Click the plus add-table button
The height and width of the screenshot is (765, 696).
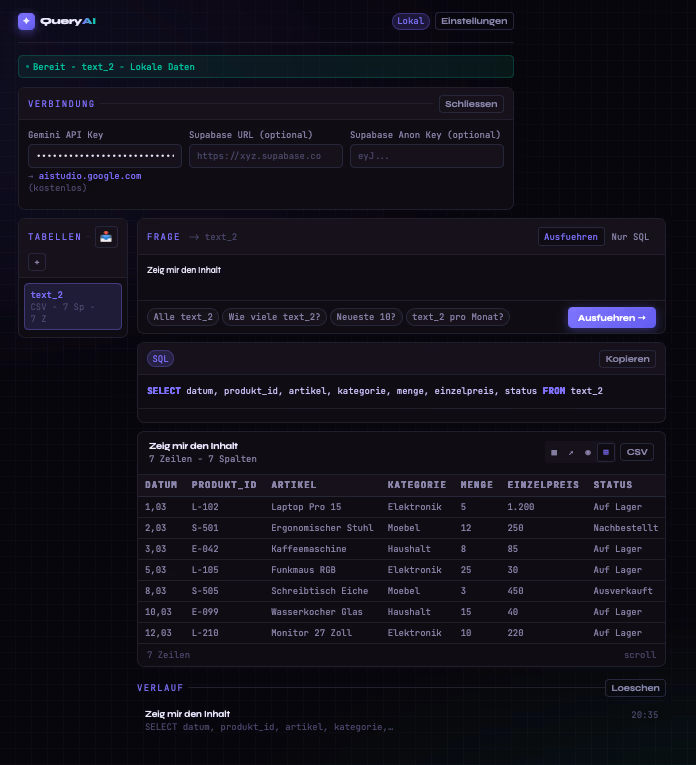[x=37, y=262]
